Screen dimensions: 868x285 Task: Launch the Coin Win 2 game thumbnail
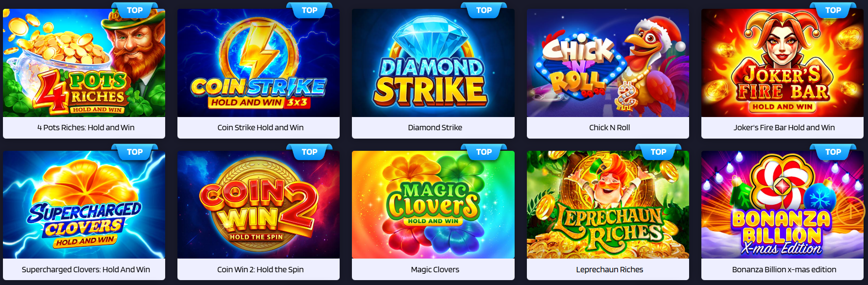click(x=258, y=205)
